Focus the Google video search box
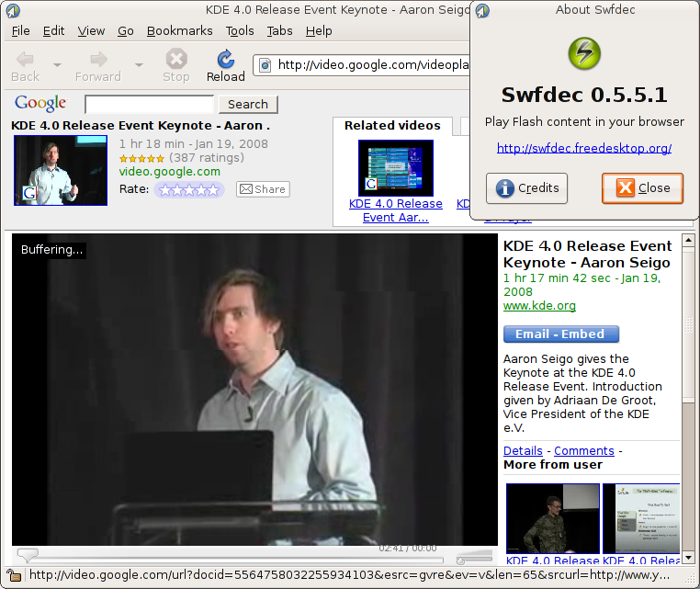This screenshot has height=589, width=700. point(149,104)
